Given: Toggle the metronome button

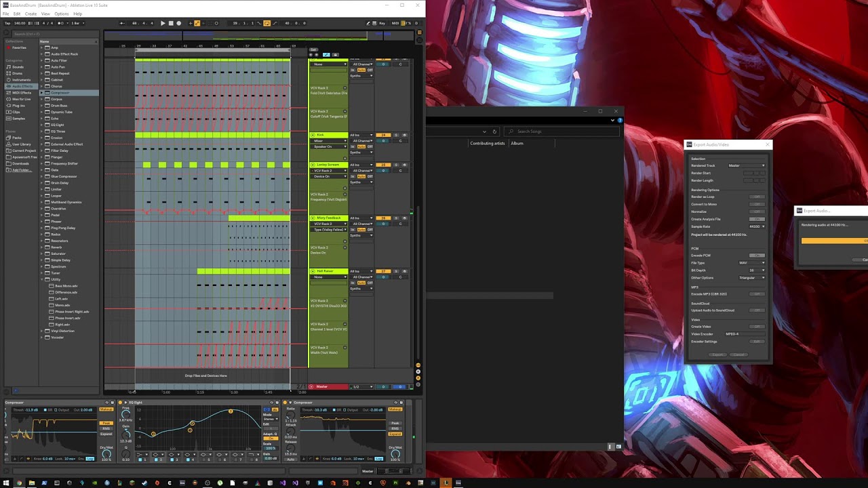Looking at the screenshot, I should 61,23.
